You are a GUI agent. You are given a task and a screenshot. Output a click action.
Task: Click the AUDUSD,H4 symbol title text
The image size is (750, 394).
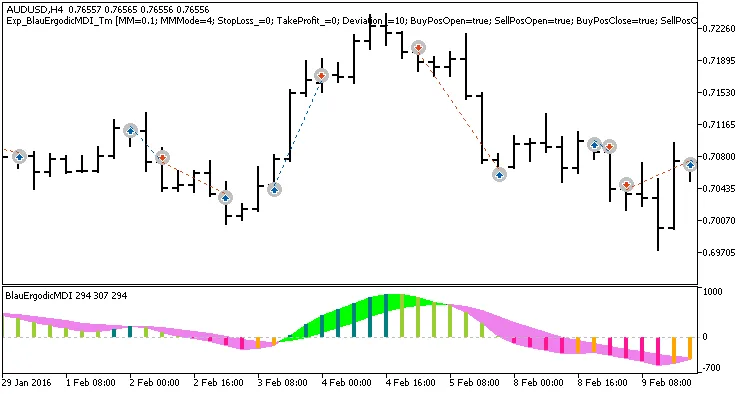coord(35,10)
